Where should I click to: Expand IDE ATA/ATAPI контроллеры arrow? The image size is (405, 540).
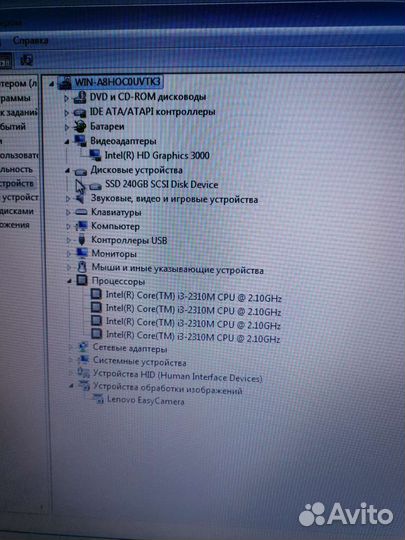[x=67, y=113]
